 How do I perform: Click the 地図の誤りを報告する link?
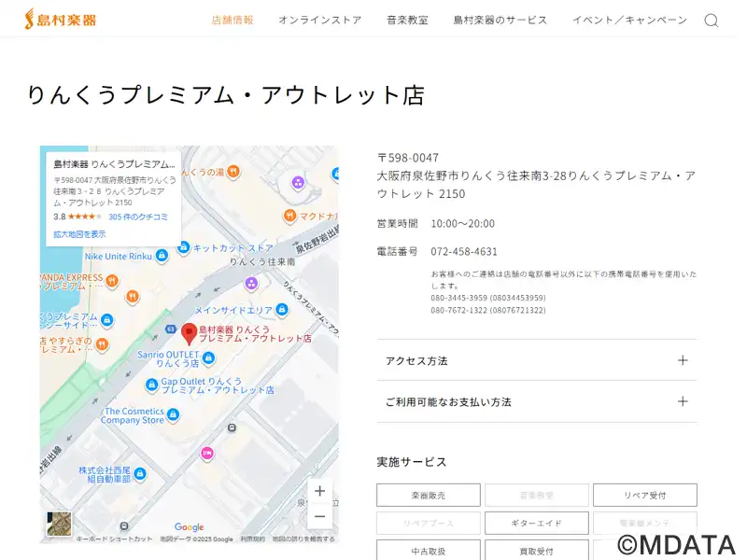[303, 539]
